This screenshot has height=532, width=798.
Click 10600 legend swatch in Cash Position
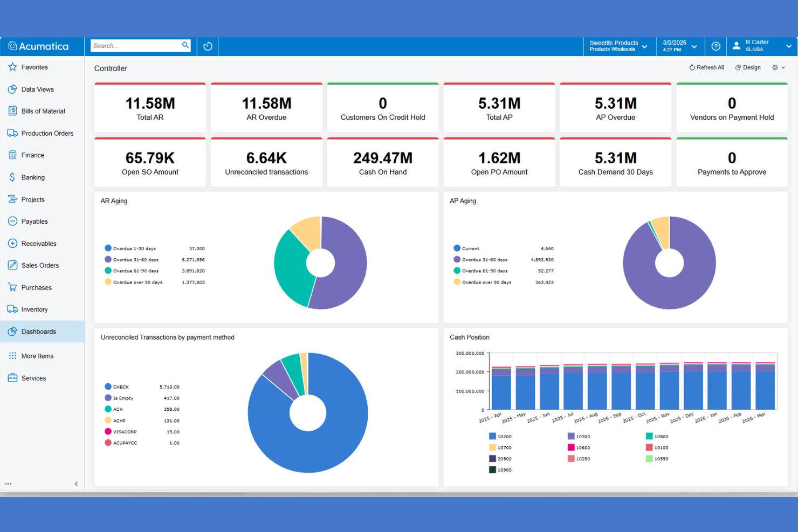[571, 447]
